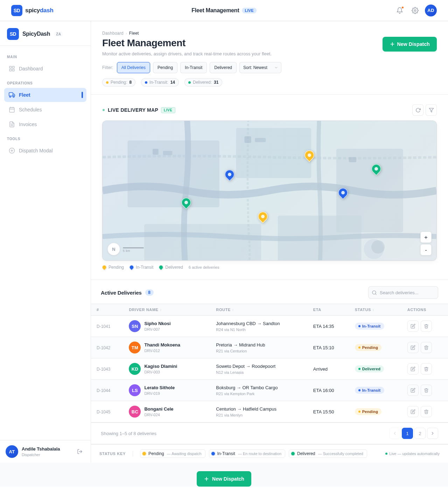
Task: Filter by In-Transit deliveries
Action: tap(194, 68)
